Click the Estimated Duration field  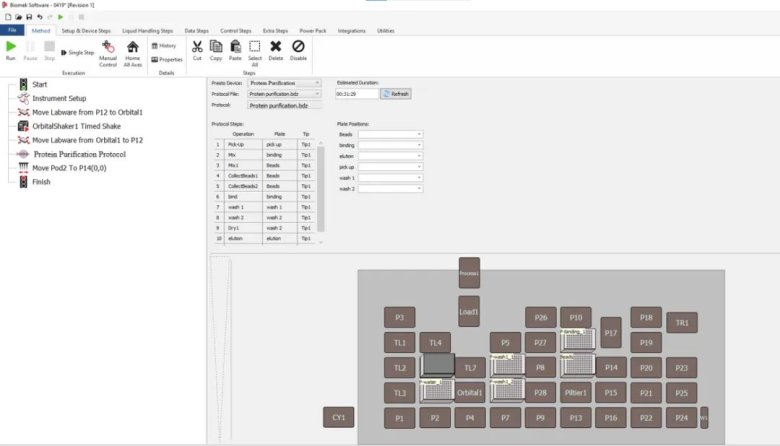(356, 93)
